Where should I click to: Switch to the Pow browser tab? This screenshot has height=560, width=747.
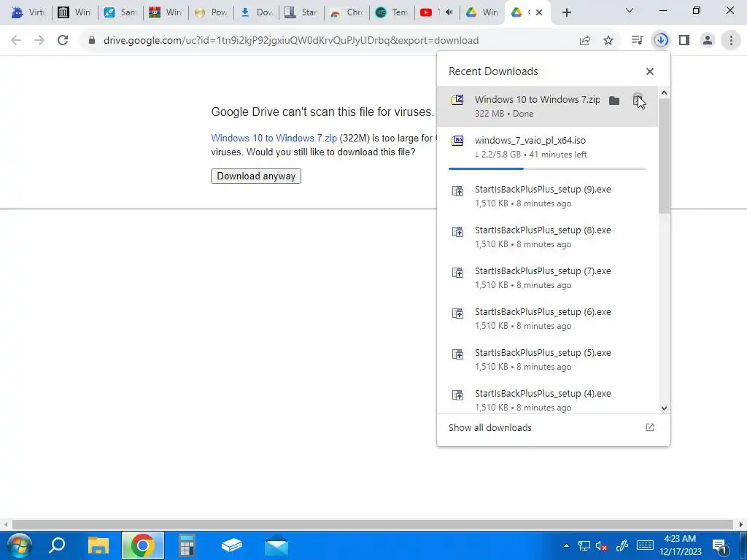211,12
